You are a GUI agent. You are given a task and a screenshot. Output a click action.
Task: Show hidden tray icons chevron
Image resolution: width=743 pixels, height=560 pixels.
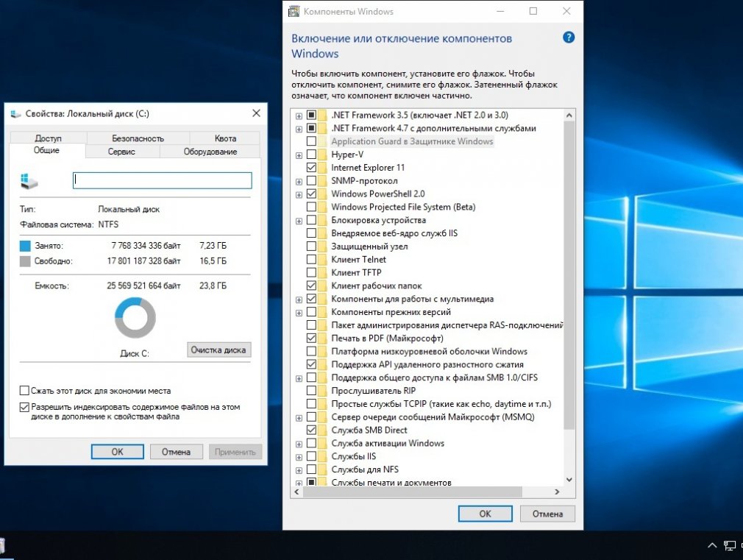click(x=711, y=545)
